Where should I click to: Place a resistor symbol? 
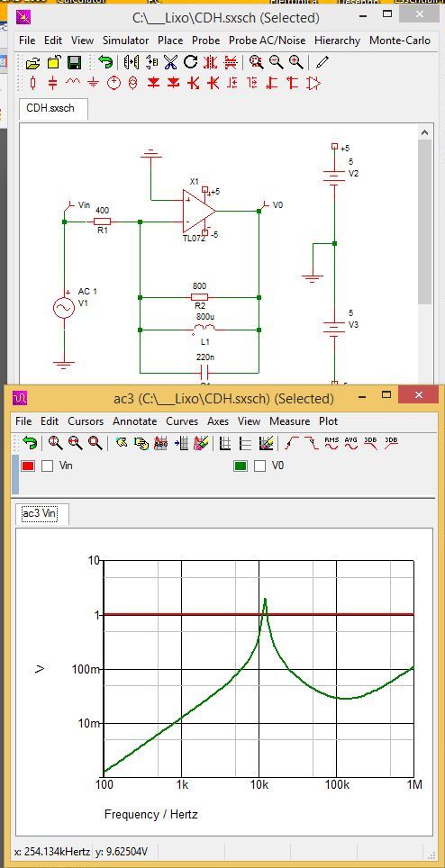[x=33, y=84]
